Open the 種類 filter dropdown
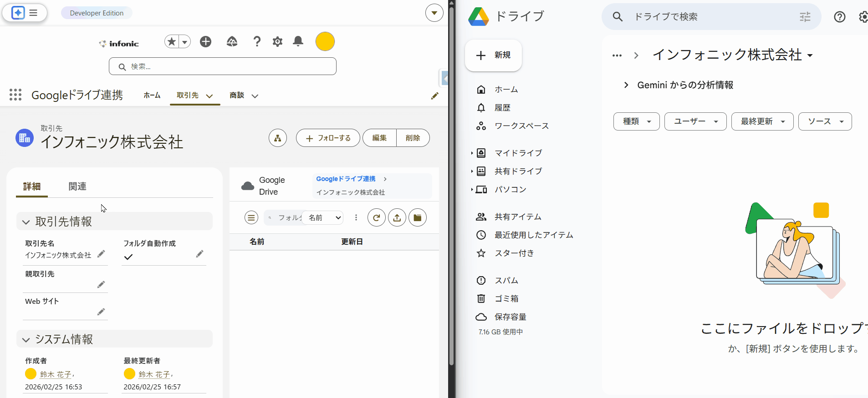This screenshot has width=868, height=398. pos(636,121)
